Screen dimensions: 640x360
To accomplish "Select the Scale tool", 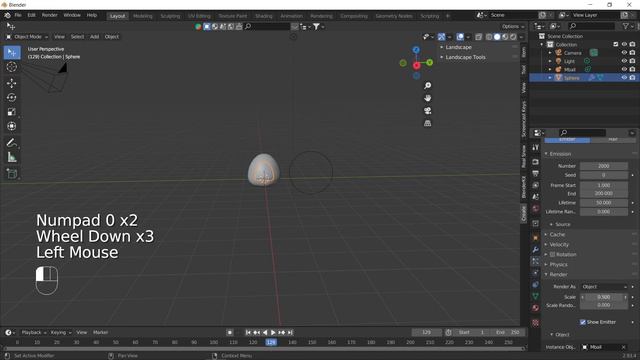I will pyautogui.click(x=12, y=112).
